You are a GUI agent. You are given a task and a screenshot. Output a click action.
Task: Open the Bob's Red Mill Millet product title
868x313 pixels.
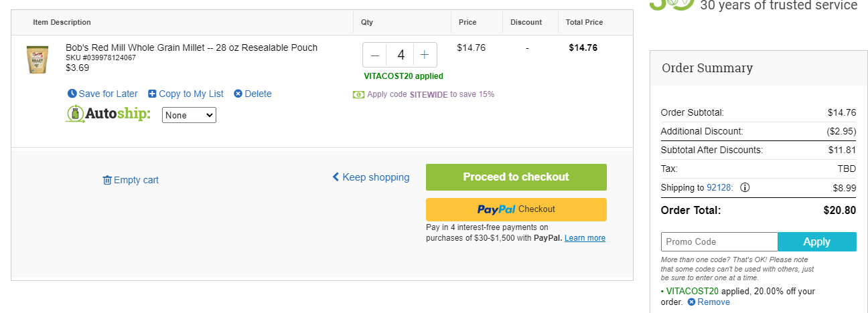click(192, 47)
